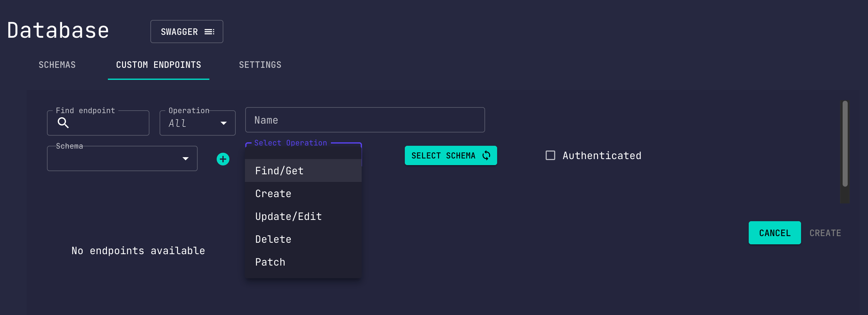Click inside the Name input field
The image size is (868, 315).
(x=365, y=119)
